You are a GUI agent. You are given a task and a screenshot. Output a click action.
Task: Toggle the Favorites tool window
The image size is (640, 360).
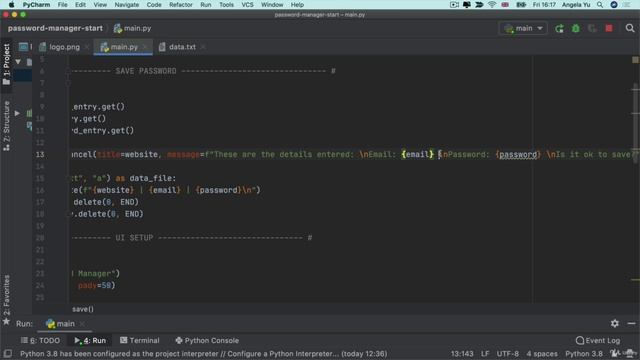(6, 300)
